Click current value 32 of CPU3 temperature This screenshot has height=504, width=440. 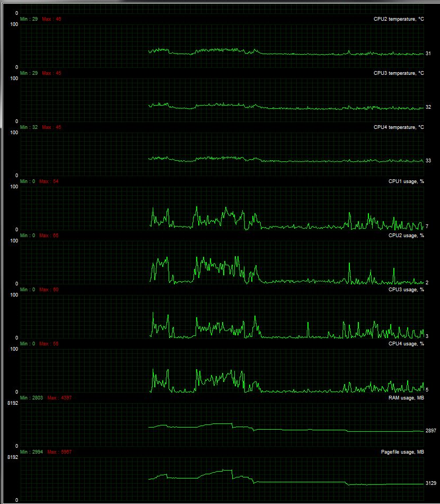pos(428,107)
